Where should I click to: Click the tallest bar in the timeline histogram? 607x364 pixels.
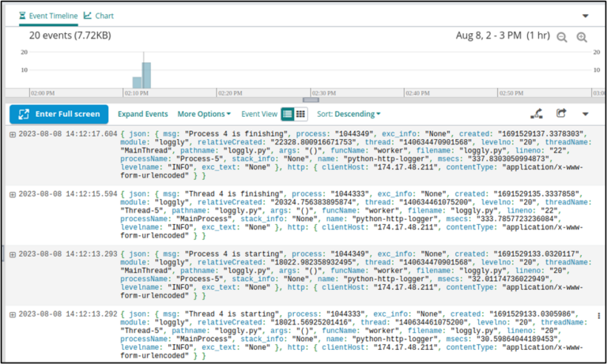[x=146, y=75]
